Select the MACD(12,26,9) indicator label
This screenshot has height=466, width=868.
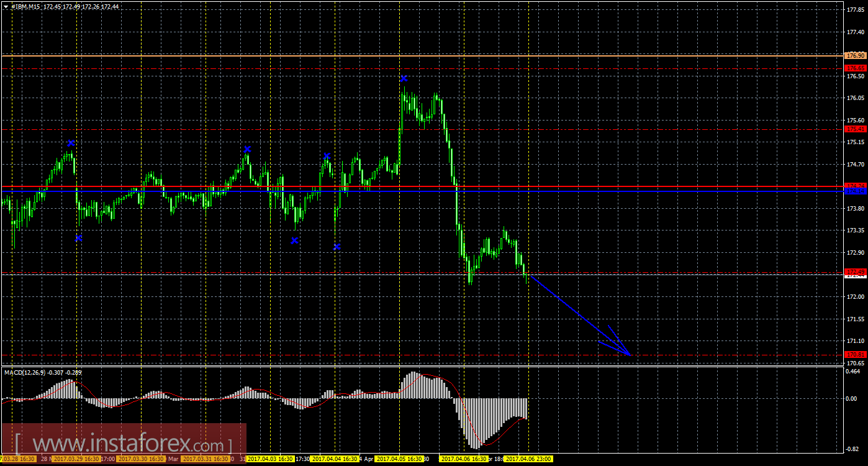coord(24,372)
